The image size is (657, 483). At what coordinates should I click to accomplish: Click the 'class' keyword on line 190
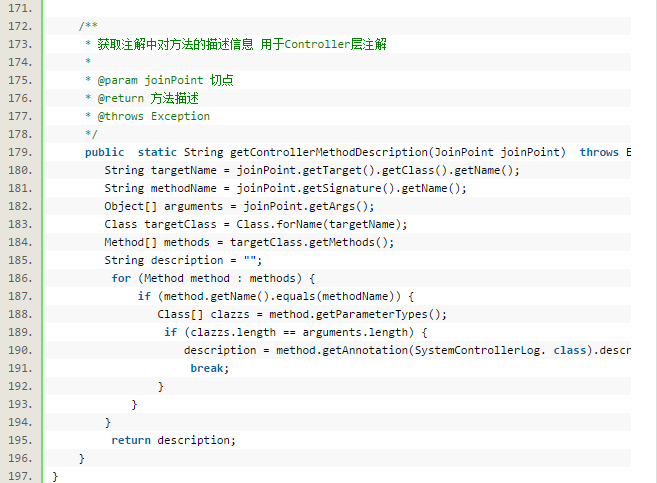point(569,351)
